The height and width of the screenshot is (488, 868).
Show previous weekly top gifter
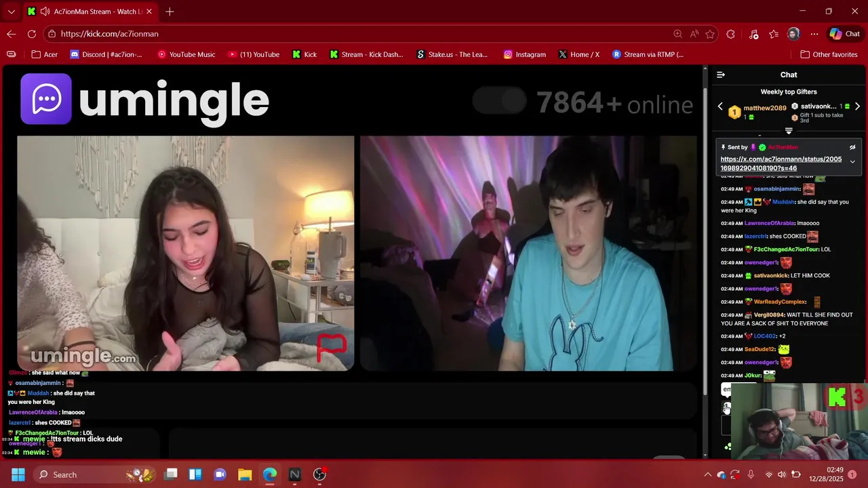tap(720, 106)
